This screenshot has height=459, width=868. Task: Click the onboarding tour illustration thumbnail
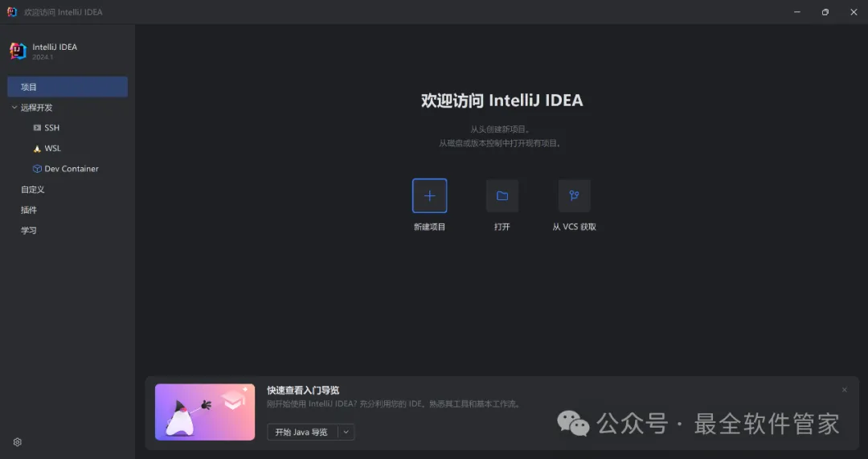point(205,412)
